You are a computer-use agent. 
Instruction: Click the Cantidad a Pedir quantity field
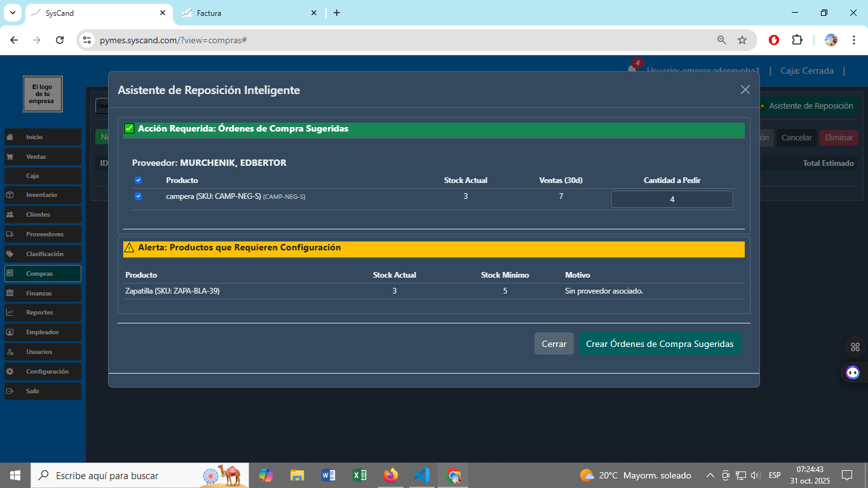(672, 200)
